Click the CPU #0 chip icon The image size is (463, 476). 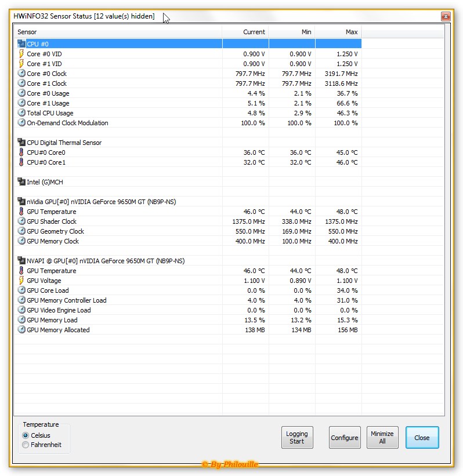point(21,43)
